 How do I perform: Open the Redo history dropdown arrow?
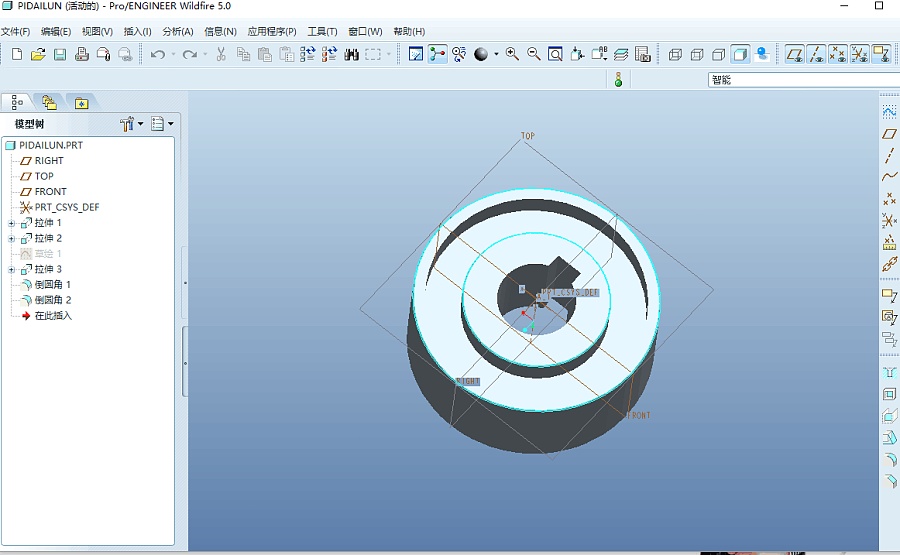coord(205,55)
